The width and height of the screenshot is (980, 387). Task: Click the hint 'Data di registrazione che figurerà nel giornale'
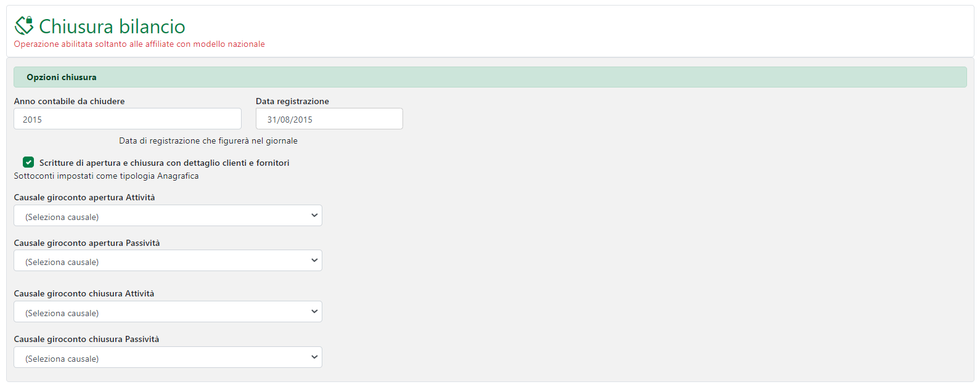point(208,141)
